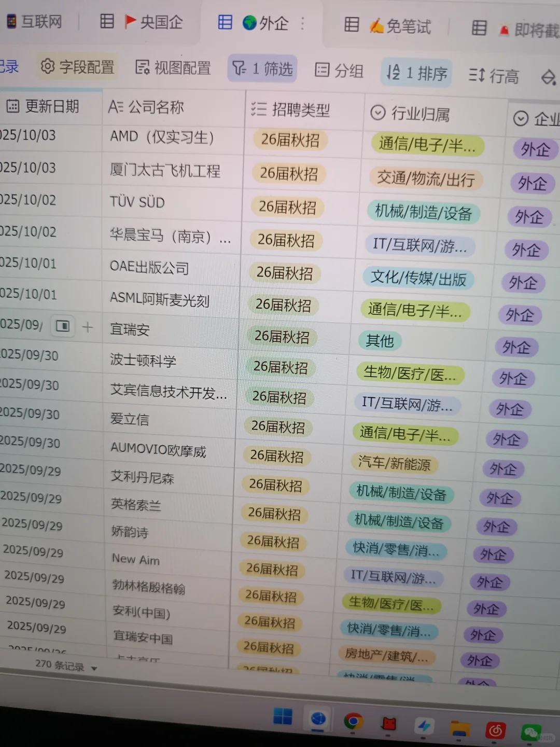
Task: Click the plus icon in 宜瑞安 row
Action: point(88,327)
